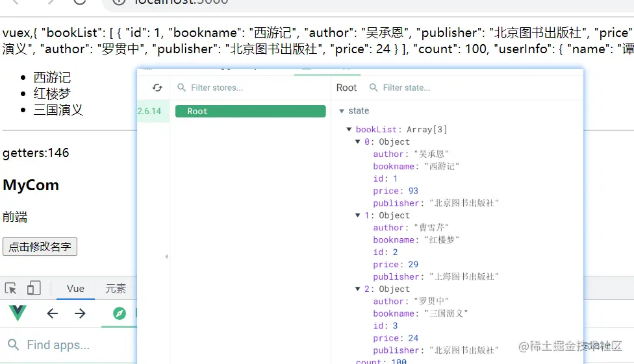Click the publisher "上海图书出版社" value
The image size is (634, 364).
[x=464, y=276]
